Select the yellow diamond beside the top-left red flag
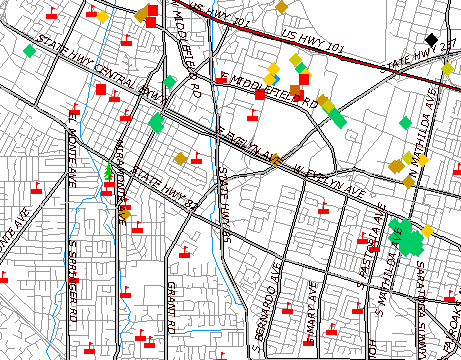This screenshot has width=461, height=360. (x=102, y=17)
